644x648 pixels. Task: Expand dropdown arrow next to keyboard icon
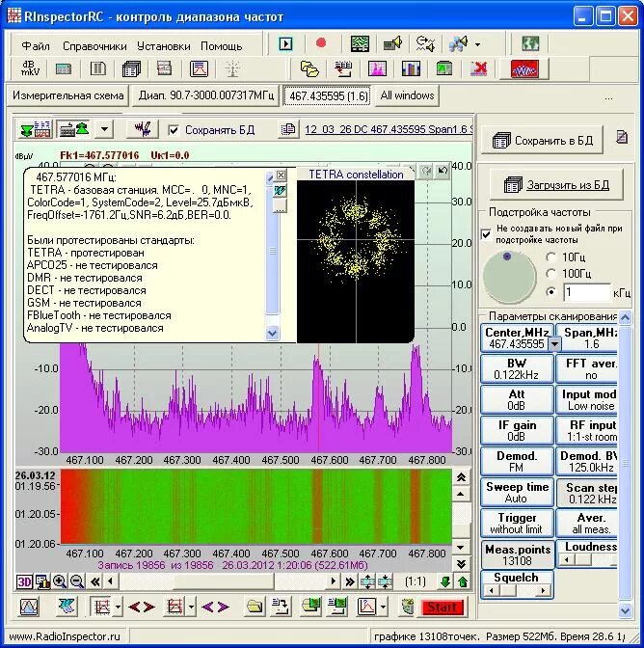coord(104,130)
